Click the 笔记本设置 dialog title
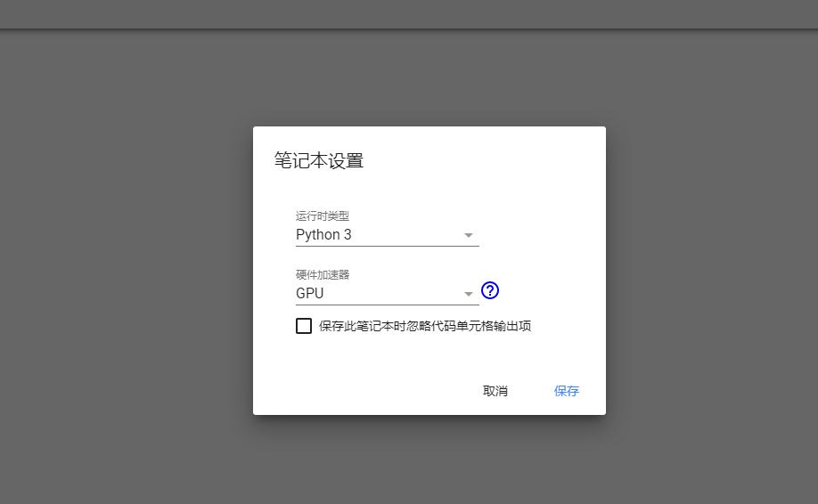818x504 pixels. pos(319,160)
